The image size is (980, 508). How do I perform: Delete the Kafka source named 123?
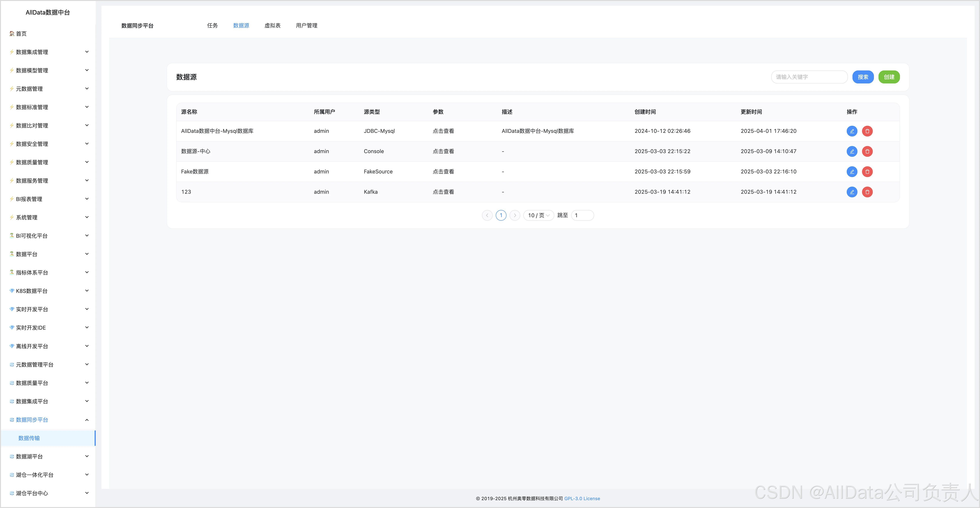coord(867,192)
